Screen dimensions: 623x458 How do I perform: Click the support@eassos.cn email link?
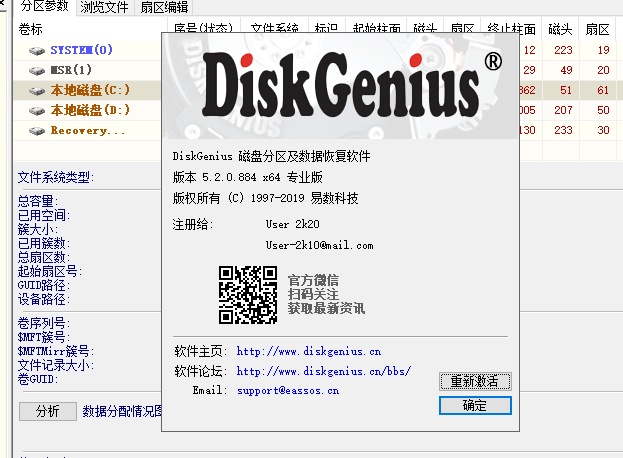point(288,390)
